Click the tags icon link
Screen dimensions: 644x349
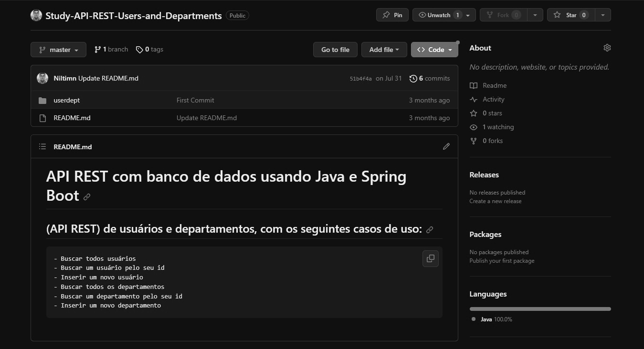139,50
